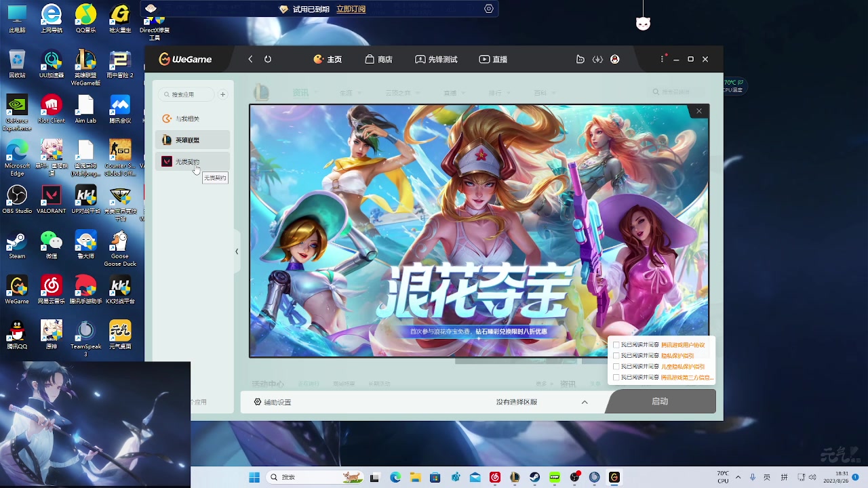Image resolution: width=868 pixels, height=488 pixels.
Task: Show hidden system tray icons
Action: (738, 477)
